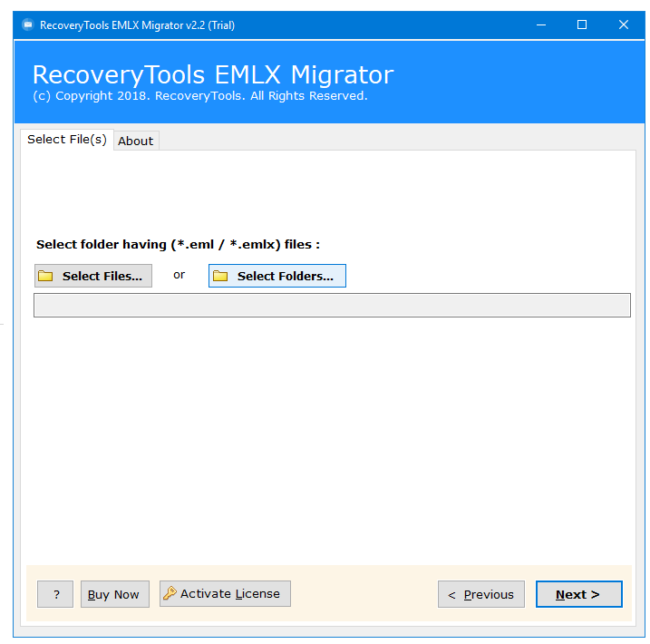Click Activate License button
Image resolution: width=650 pixels, height=644 pixels.
(x=225, y=594)
